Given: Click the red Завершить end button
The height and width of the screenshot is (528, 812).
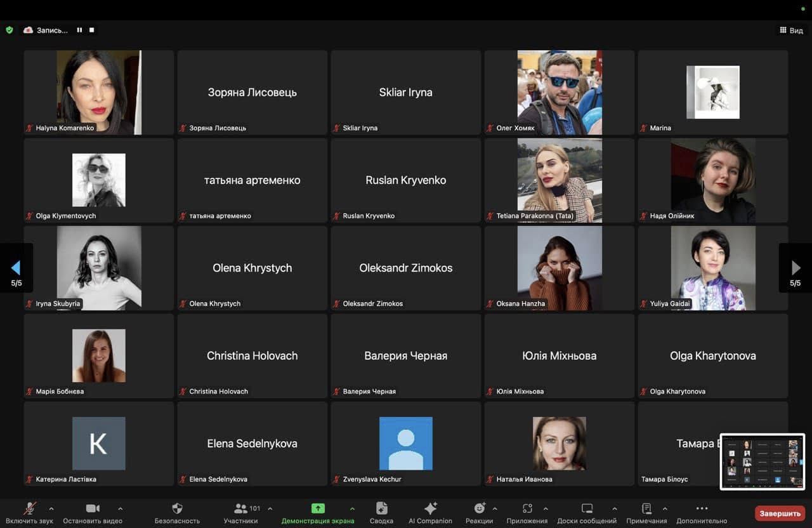Looking at the screenshot, I should [780, 513].
